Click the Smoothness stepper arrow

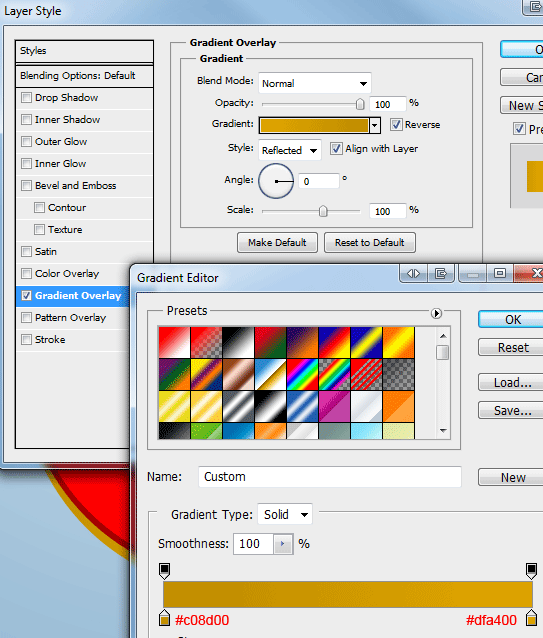point(283,544)
